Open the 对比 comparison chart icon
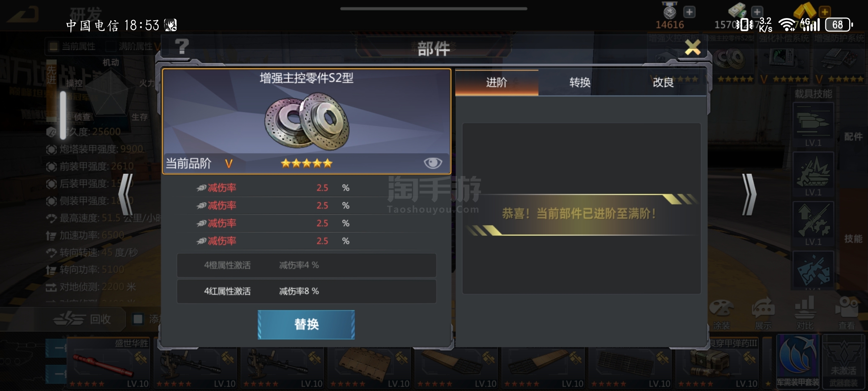868x391 pixels. point(805,314)
